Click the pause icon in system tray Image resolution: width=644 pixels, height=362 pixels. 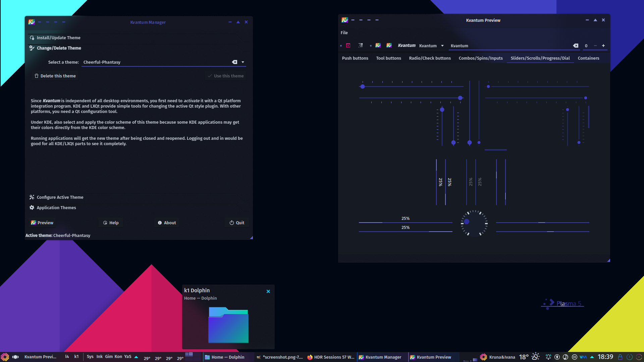tap(574, 357)
